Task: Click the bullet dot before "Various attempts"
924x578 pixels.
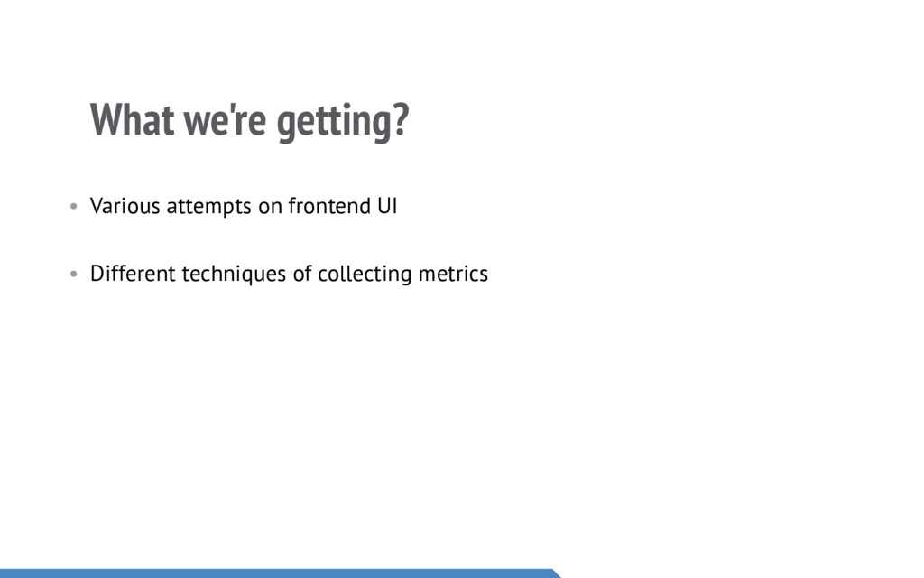Action: click(x=74, y=207)
